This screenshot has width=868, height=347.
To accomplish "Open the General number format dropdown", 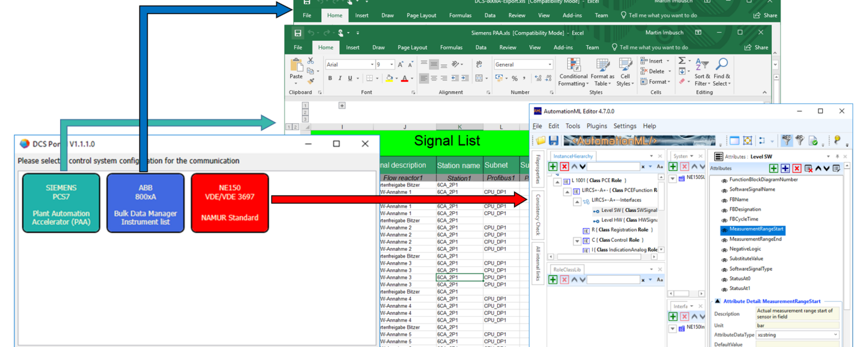I will [549, 64].
